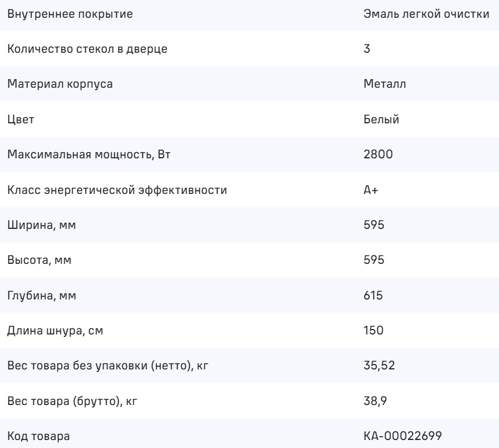Click the 'Высота, мм' label
499x448 pixels.
[39, 261]
